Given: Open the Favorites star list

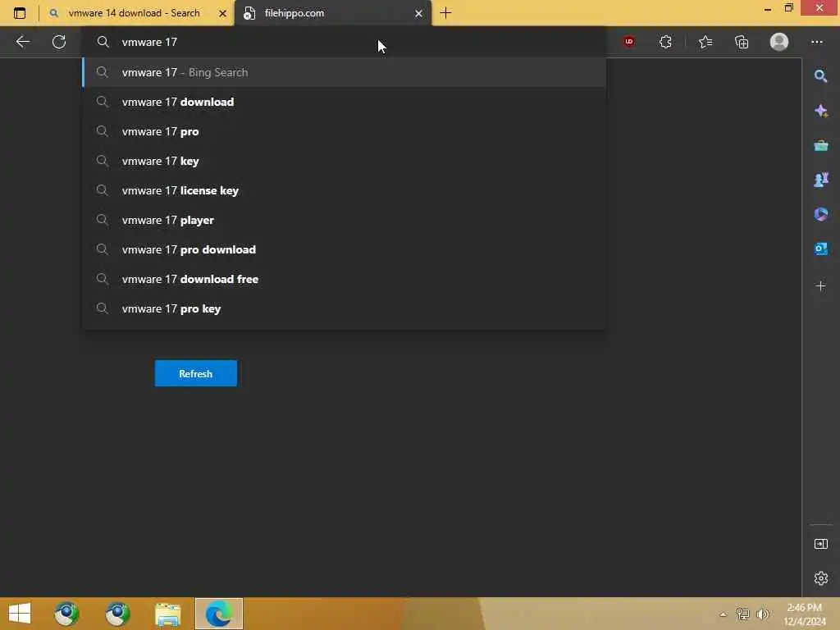Looking at the screenshot, I should click(x=705, y=42).
